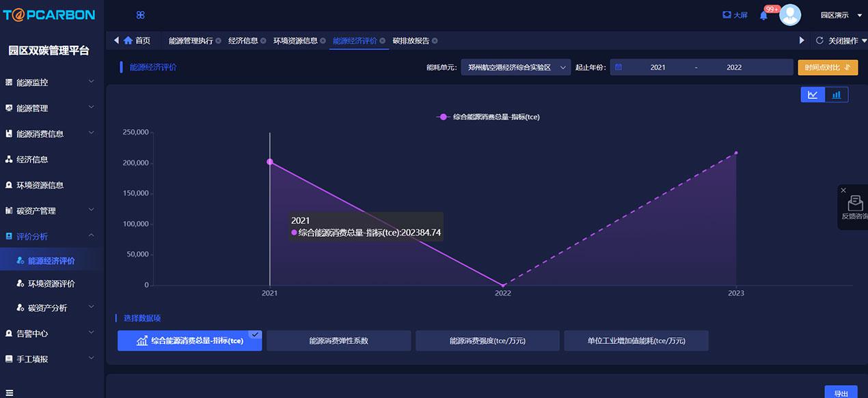The image size is (868, 398).
Task: Toggle 综合能源消费总量 legend series
Action: point(488,117)
